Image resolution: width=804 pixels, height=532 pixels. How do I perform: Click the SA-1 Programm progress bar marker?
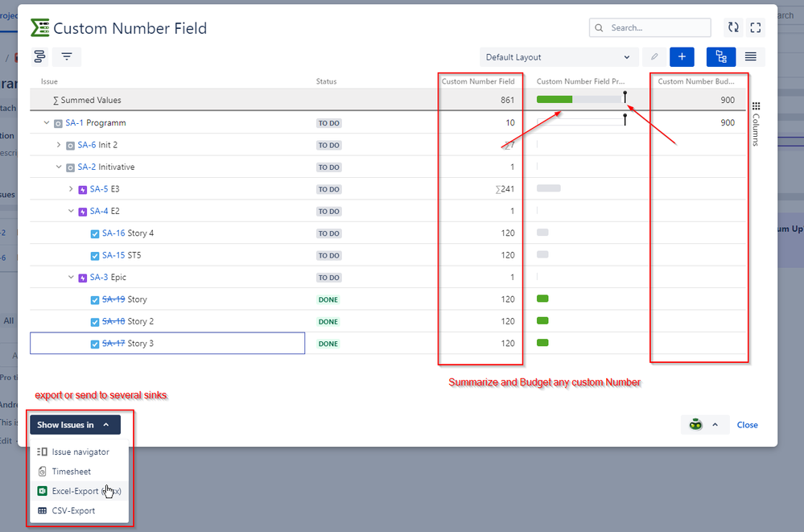625,120
